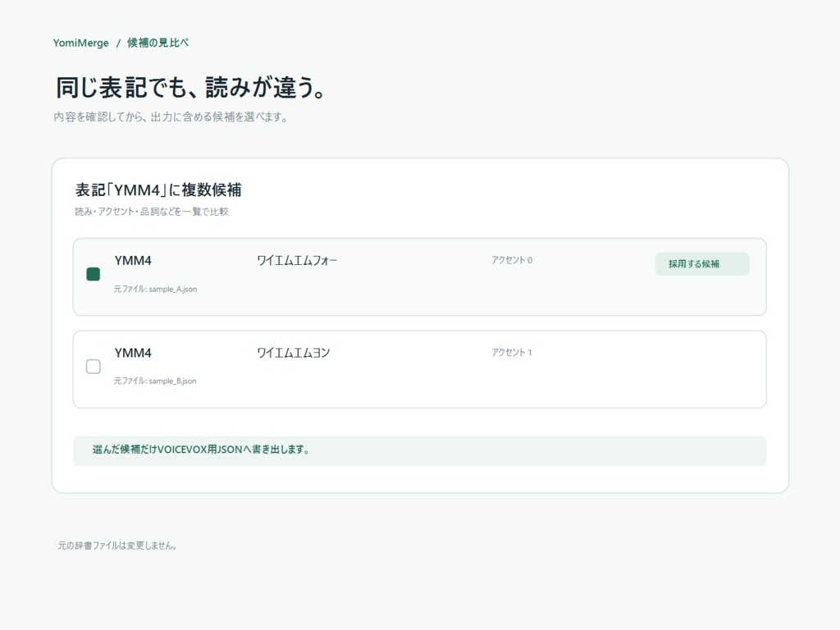
Task: Click the heading 表記「YMM4」に複数候補
Action: pos(158,189)
